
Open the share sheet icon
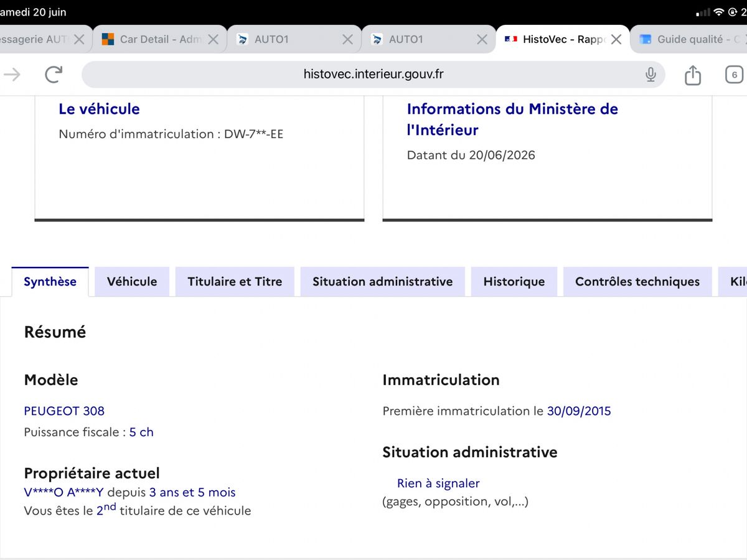pyautogui.click(x=693, y=75)
